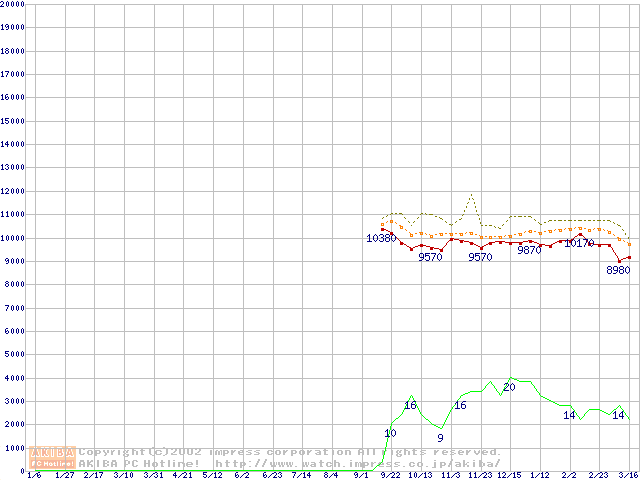Click the peak of the dashed olive line
The height and width of the screenshot is (480, 640).
[471, 195]
